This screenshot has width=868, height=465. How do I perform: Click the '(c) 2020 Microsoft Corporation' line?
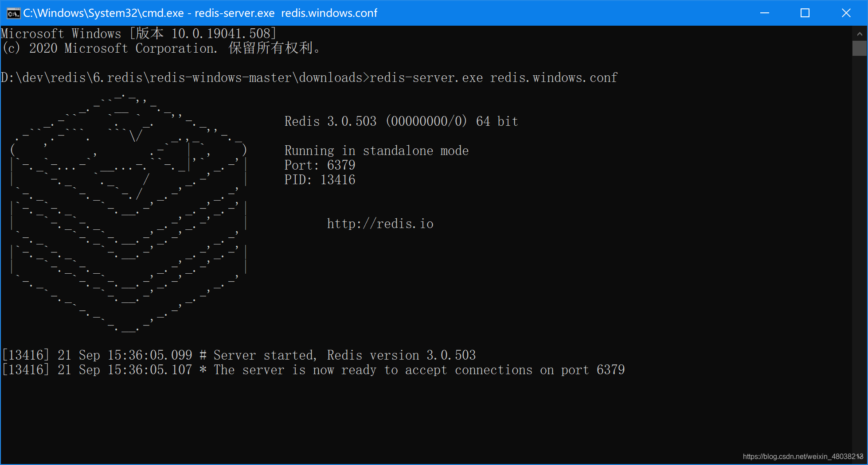click(x=161, y=48)
